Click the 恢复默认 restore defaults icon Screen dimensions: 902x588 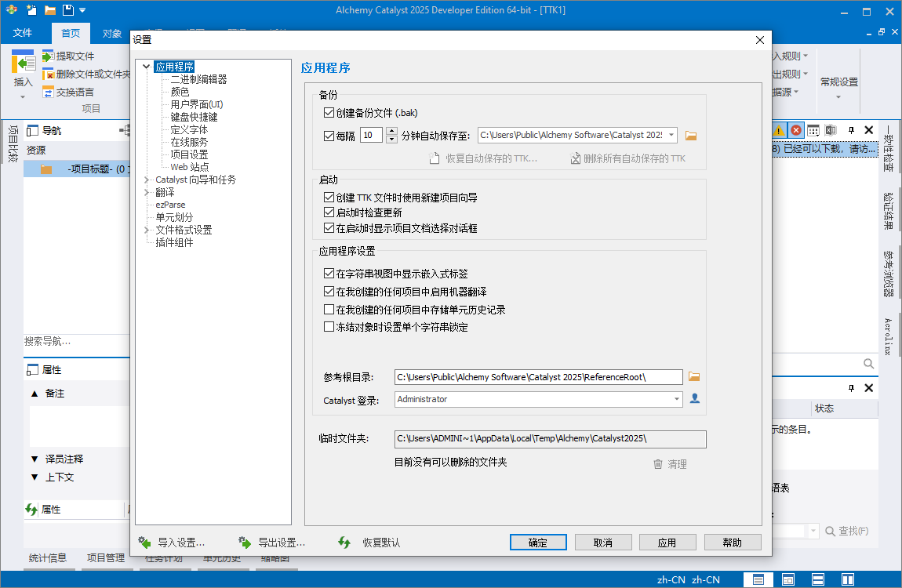pyautogui.click(x=344, y=542)
